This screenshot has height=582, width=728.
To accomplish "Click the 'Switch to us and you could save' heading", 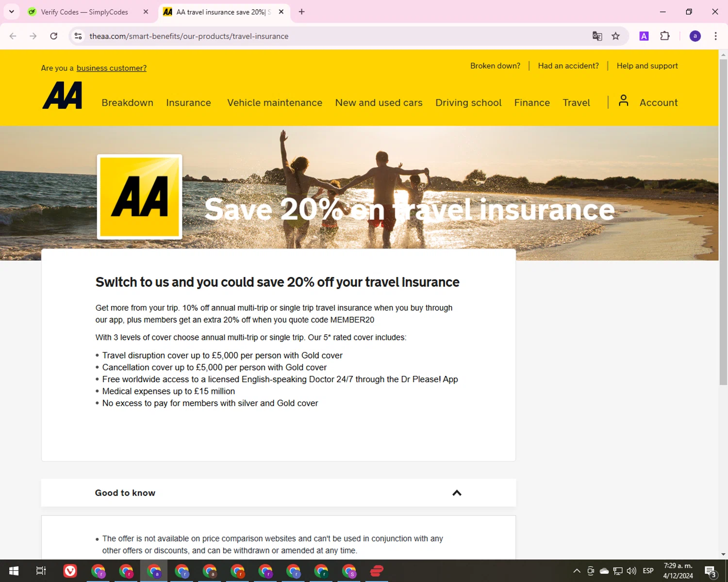I will tap(277, 282).
